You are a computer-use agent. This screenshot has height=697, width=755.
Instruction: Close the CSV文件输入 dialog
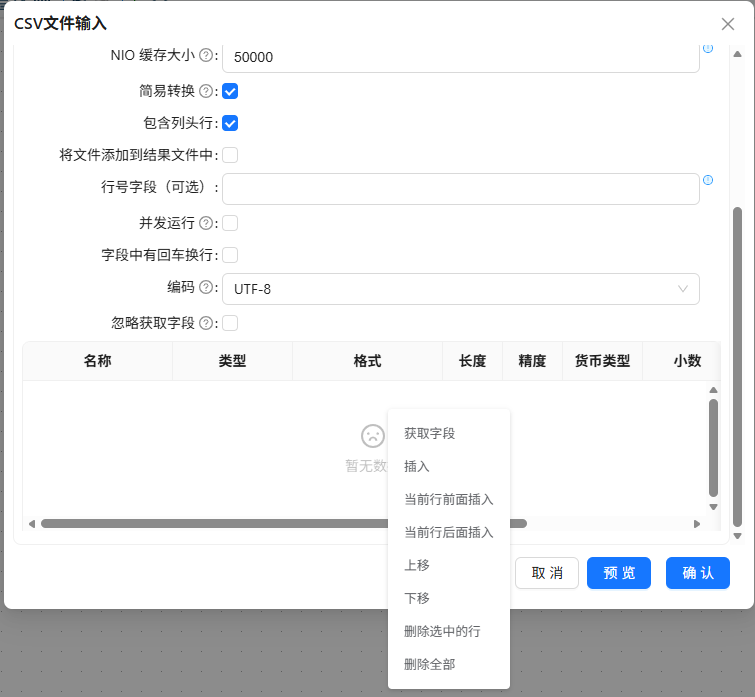coord(728,24)
